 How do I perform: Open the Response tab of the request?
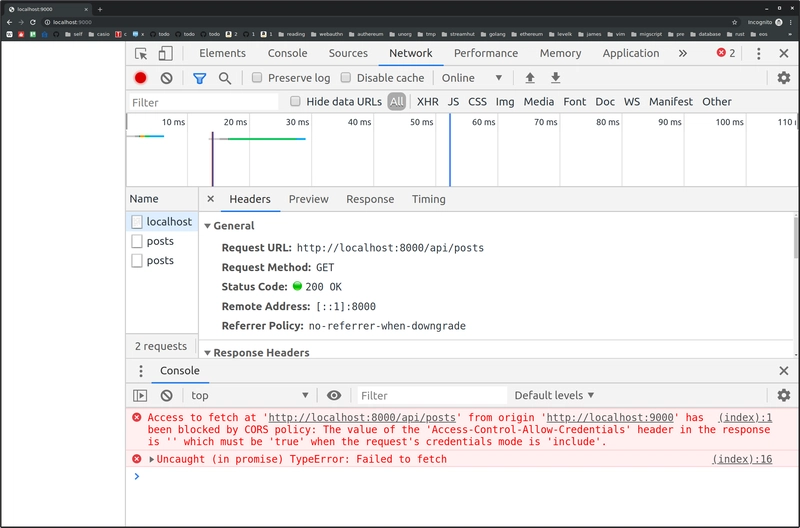[x=370, y=199]
